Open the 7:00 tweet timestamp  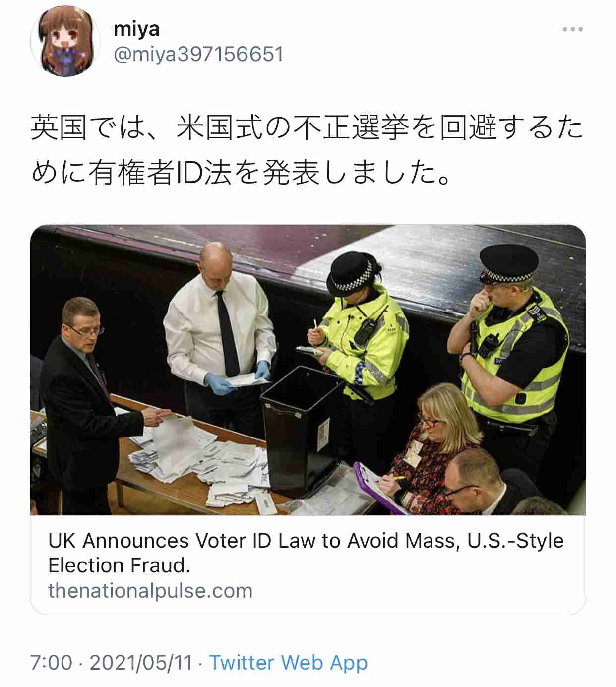point(51,663)
